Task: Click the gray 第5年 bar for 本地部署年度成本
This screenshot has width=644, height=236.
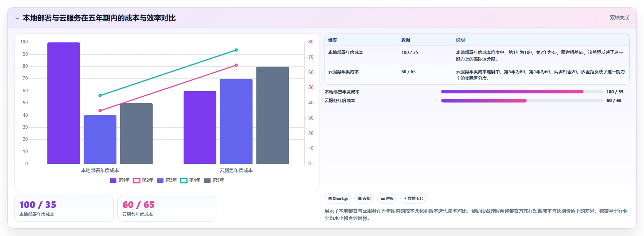Action: (136, 134)
